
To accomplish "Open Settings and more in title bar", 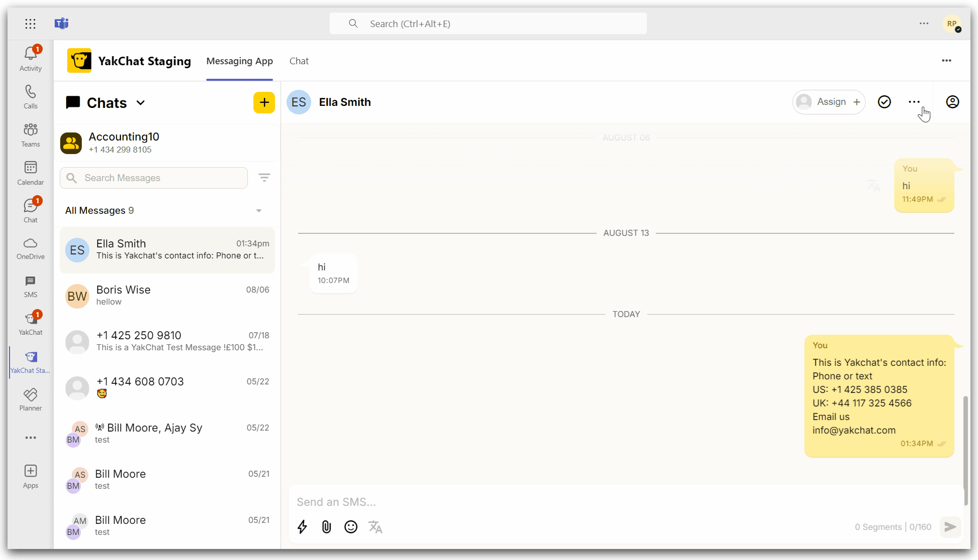I will coord(924,24).
